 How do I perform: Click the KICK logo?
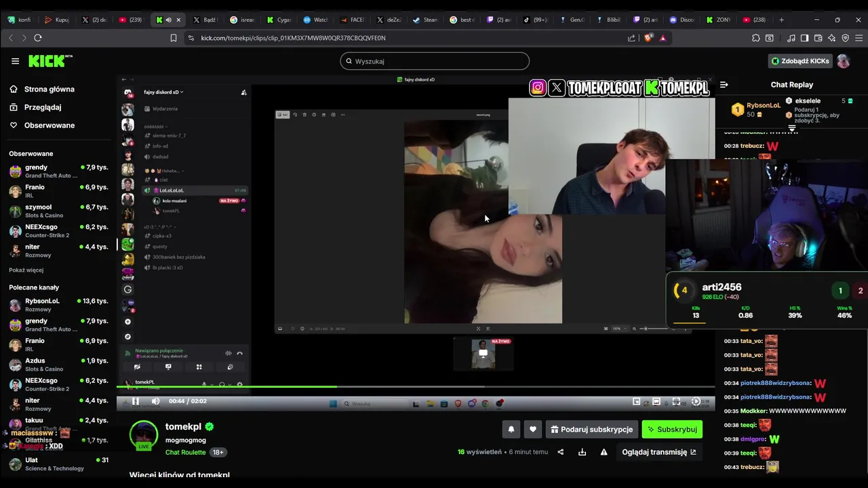click(x=50, y=61)
